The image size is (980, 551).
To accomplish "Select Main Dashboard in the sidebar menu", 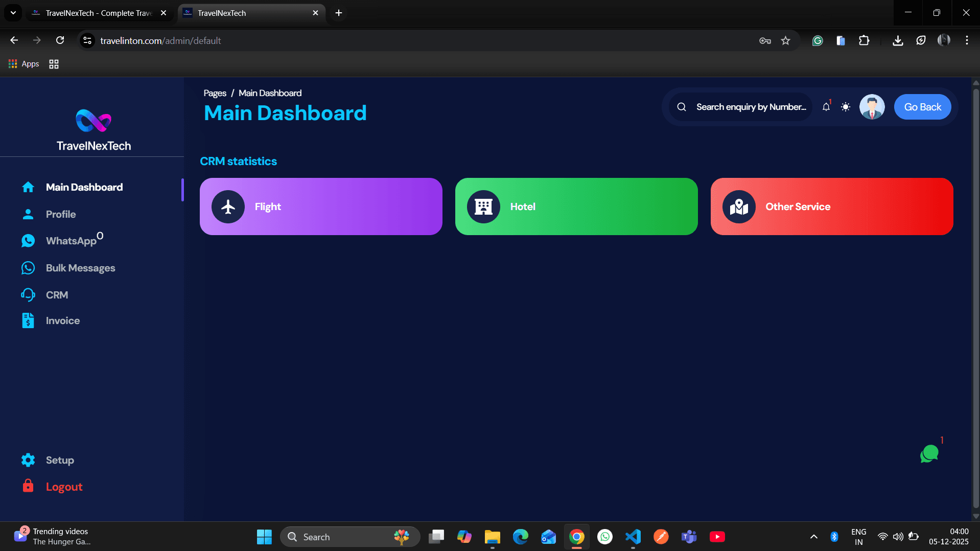I will pos(84,187).
